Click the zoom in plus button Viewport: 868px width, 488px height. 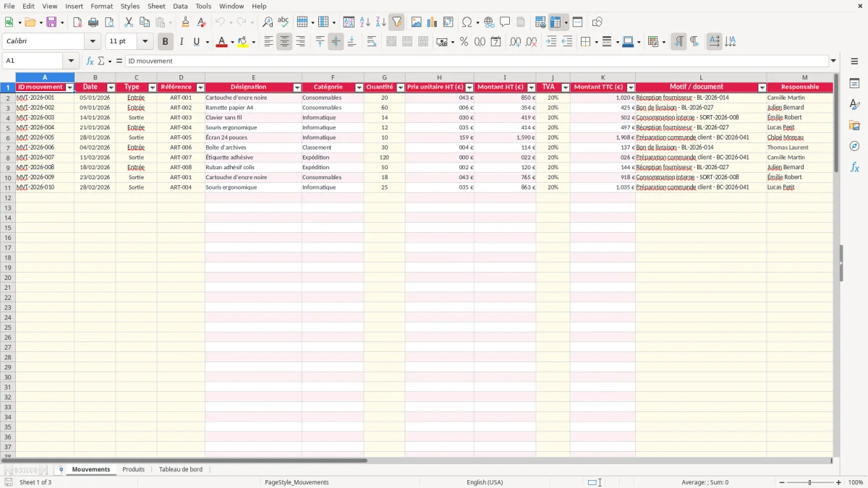point(839,482)
